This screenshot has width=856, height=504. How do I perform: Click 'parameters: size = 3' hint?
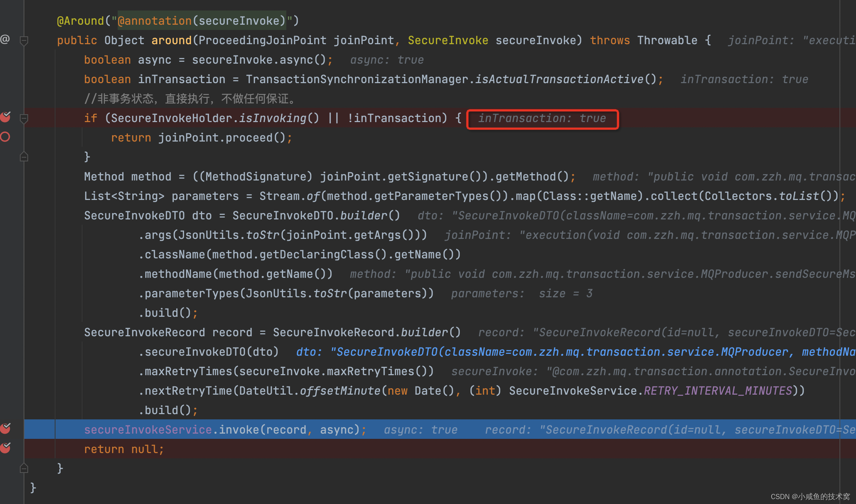click(522, 294)
